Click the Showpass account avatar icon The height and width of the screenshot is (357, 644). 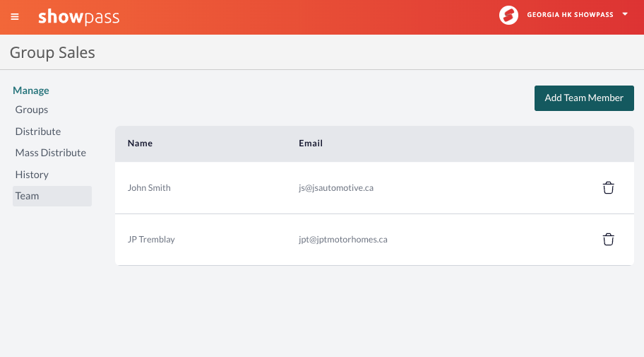508,16
